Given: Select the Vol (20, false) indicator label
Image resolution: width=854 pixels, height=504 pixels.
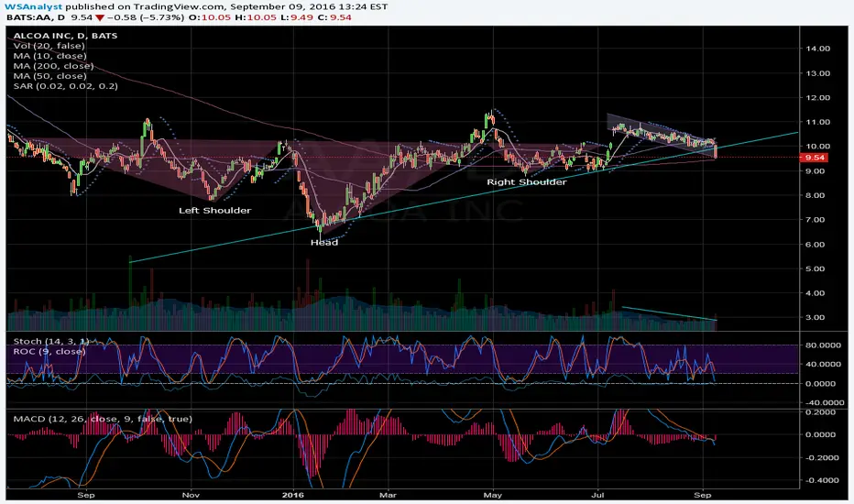Looking at the screenshot, I should point(49,46).
